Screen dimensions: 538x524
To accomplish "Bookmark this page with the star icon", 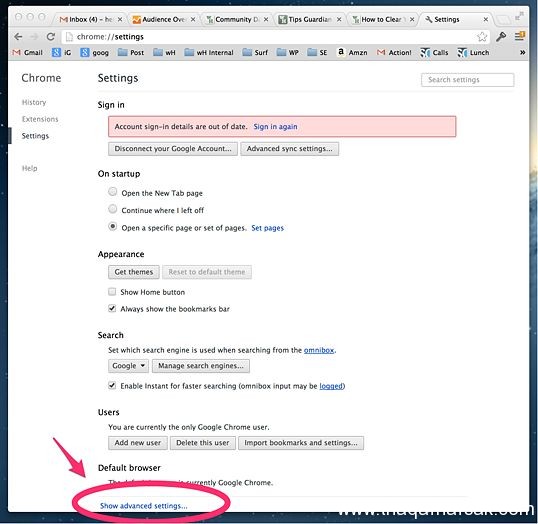I will pos(482,37).
